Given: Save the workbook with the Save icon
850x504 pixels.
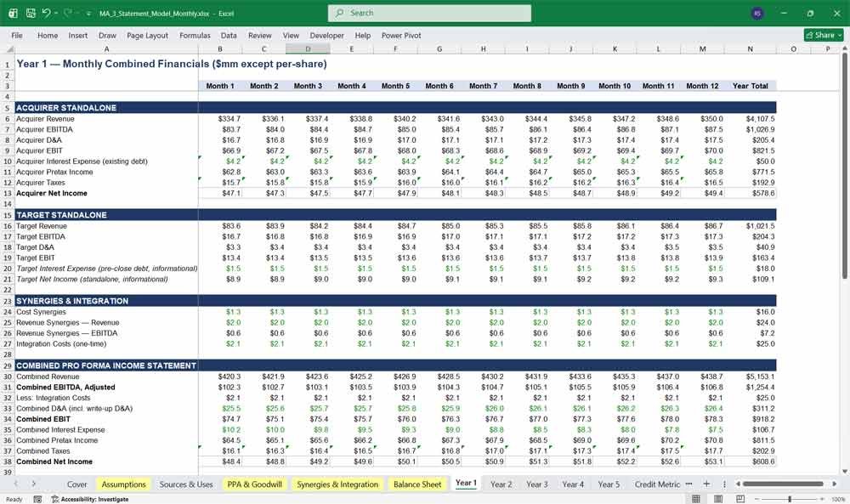Looking at the screenshot, I should tap(31, 13).
